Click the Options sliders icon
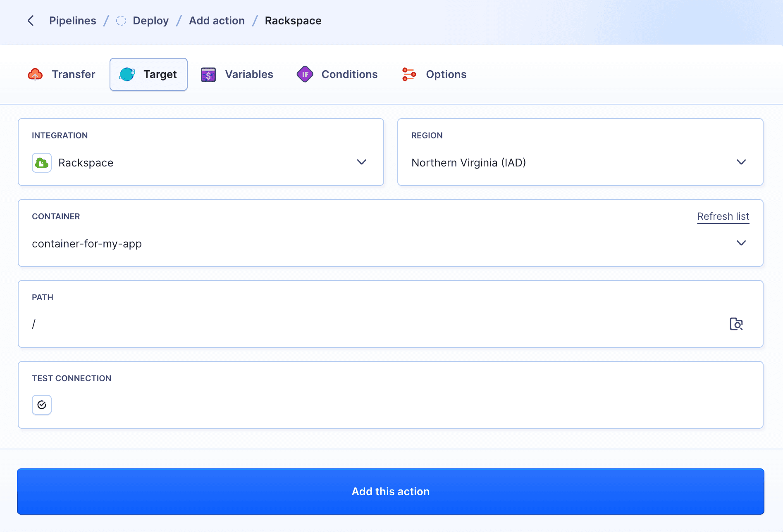This screenshot has height=532, width=783. (x=408, y=74)
